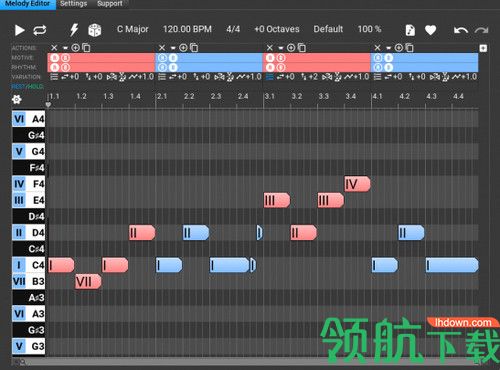This screenshot has width=500, height=370.
Task: Open bar 3 highlighted variation list icon
Action: pyautogui.click(x=270, y=77)
